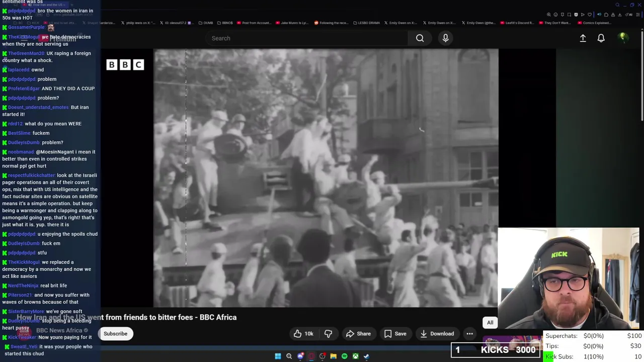Download the video
The width and height of the screenshot is (644, 362).
437,333
